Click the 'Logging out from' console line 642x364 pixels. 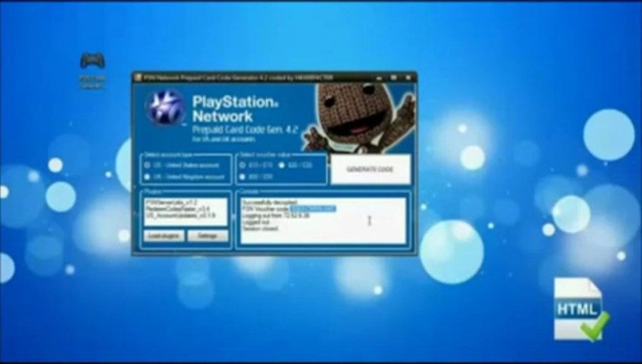pos(276,215)
